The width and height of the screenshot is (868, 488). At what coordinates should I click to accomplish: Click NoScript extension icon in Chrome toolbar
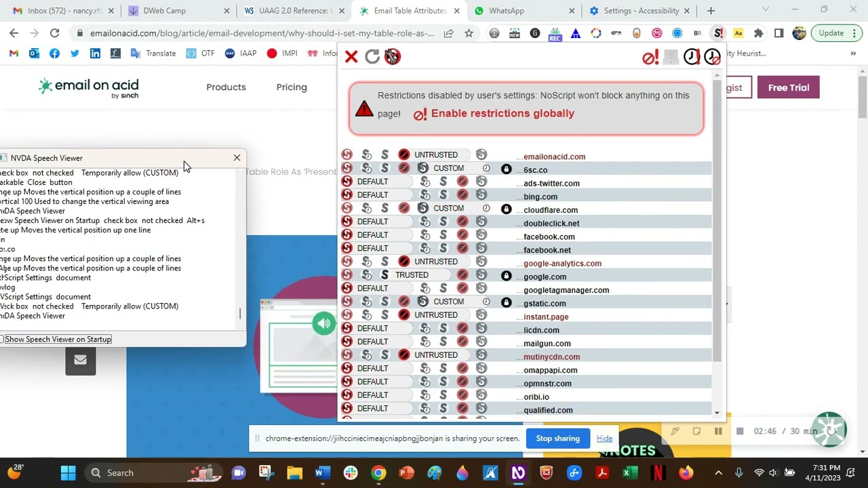point(718,33)
